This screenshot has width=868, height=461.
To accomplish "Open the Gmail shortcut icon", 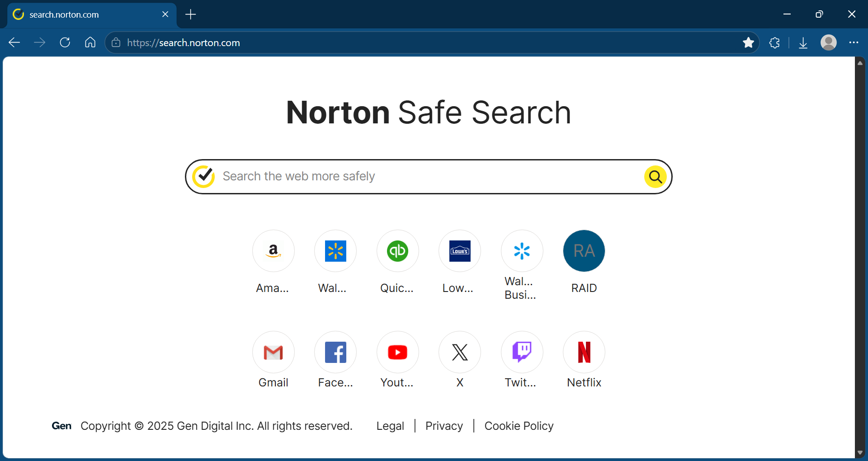I will pos(273,352).
